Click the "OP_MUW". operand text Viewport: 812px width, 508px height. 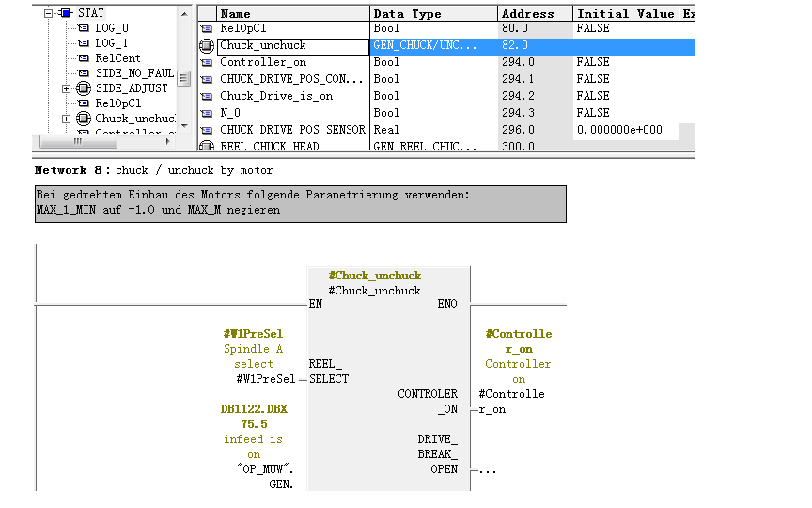click(266, 469)
